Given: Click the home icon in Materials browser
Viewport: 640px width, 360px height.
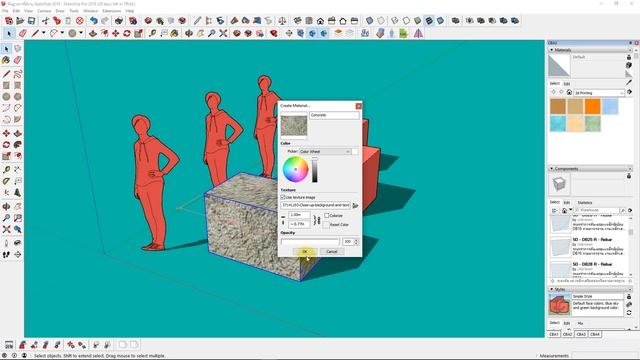Looking at the screenshot, I should (x=569, y=93).
